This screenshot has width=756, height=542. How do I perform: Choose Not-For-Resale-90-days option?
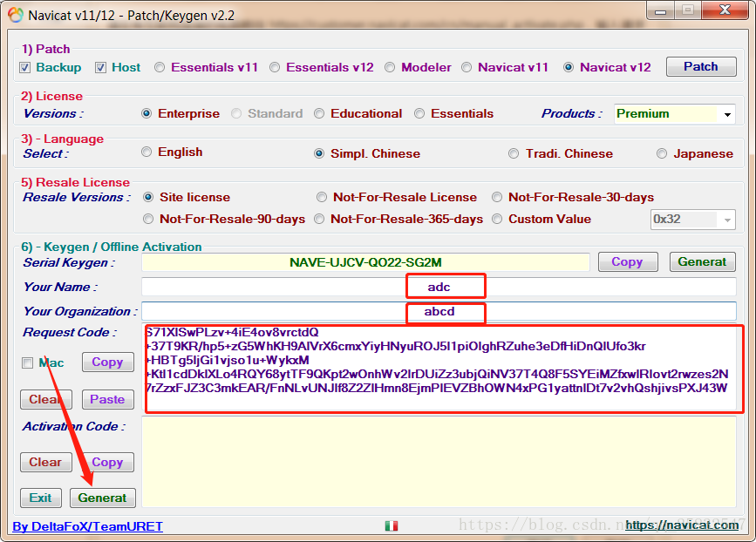click(148, 220)
